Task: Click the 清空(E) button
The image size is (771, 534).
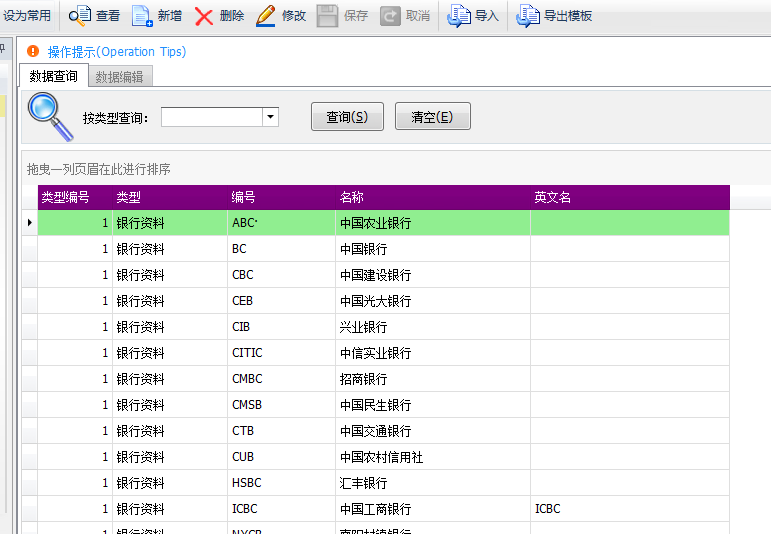Action: [432, 117]
